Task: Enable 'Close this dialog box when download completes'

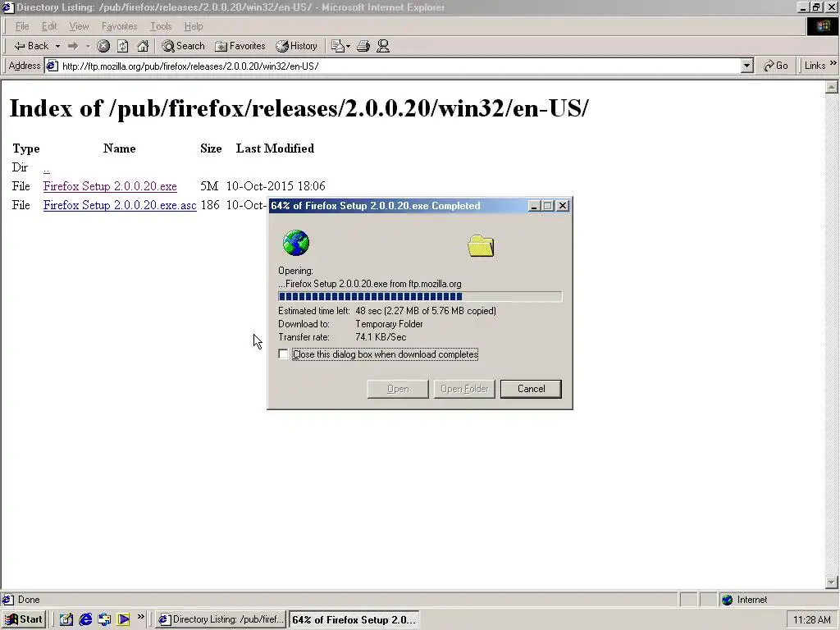Action: click(283, 354)
